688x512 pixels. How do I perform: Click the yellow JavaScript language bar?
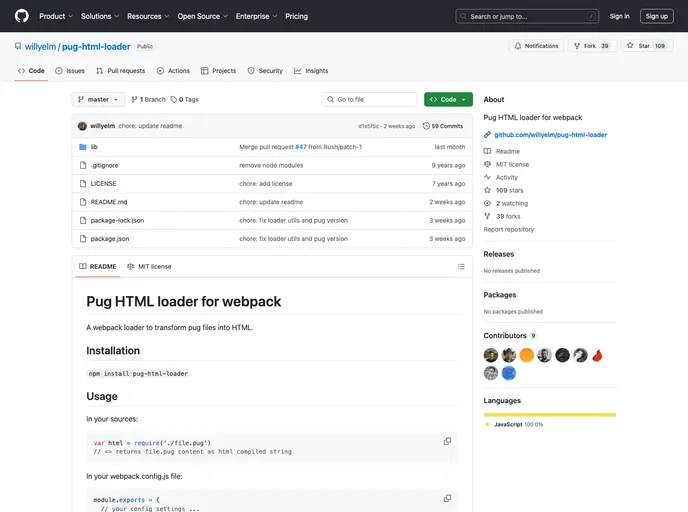pos(550,415)
